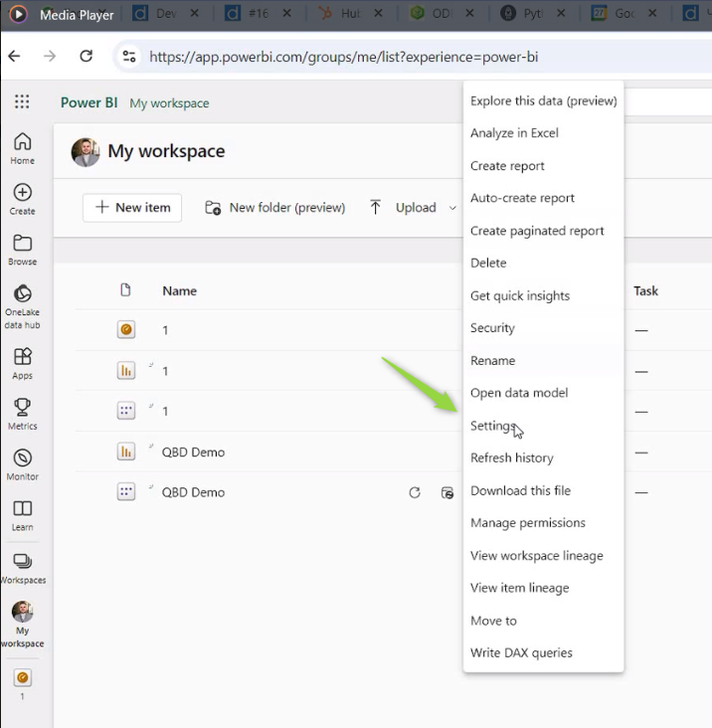Click the Media Player tab icon

(x=18, y=14)
